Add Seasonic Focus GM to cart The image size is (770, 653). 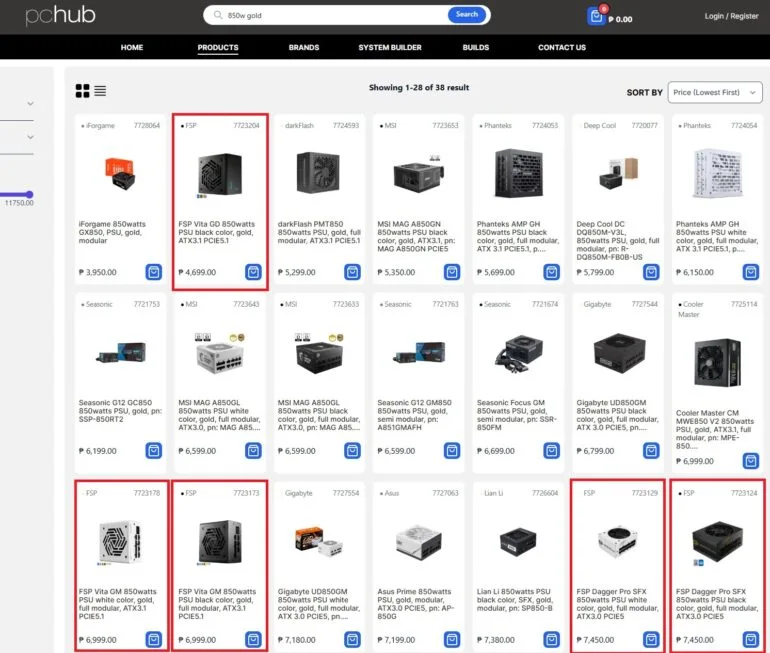pos(551,451)
